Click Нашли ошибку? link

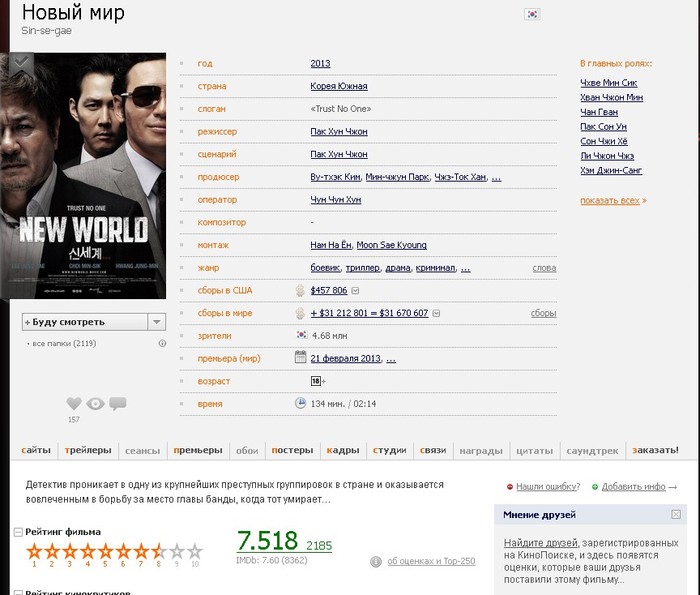tap(548, 487)
